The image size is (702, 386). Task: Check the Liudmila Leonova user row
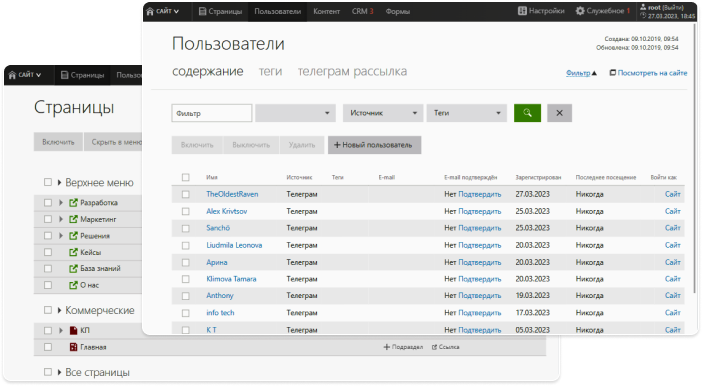tap(185, 245)
